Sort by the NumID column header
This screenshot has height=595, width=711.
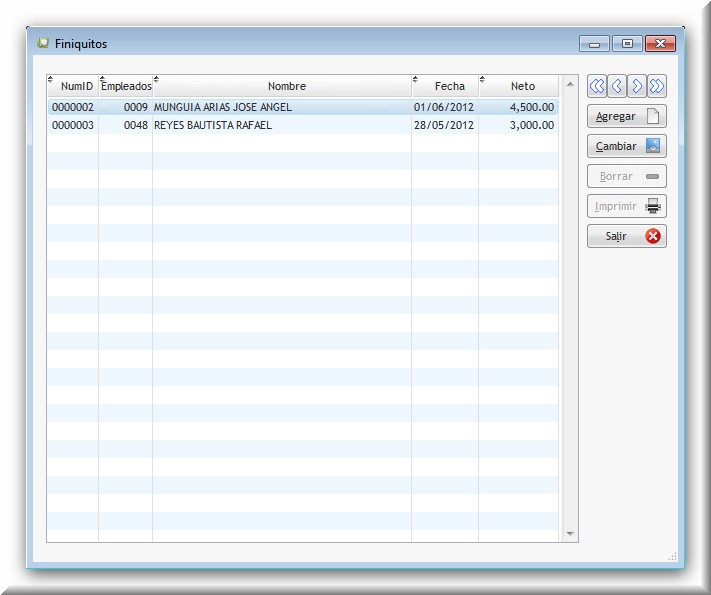tap(73, 86)
